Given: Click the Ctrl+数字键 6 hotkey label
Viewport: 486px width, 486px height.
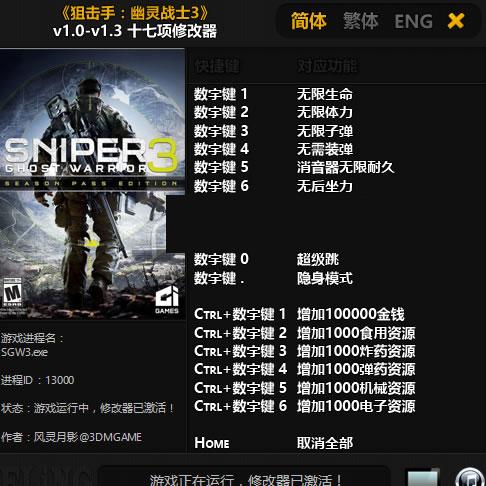Looking at the screenshot, I should point(240,406).
